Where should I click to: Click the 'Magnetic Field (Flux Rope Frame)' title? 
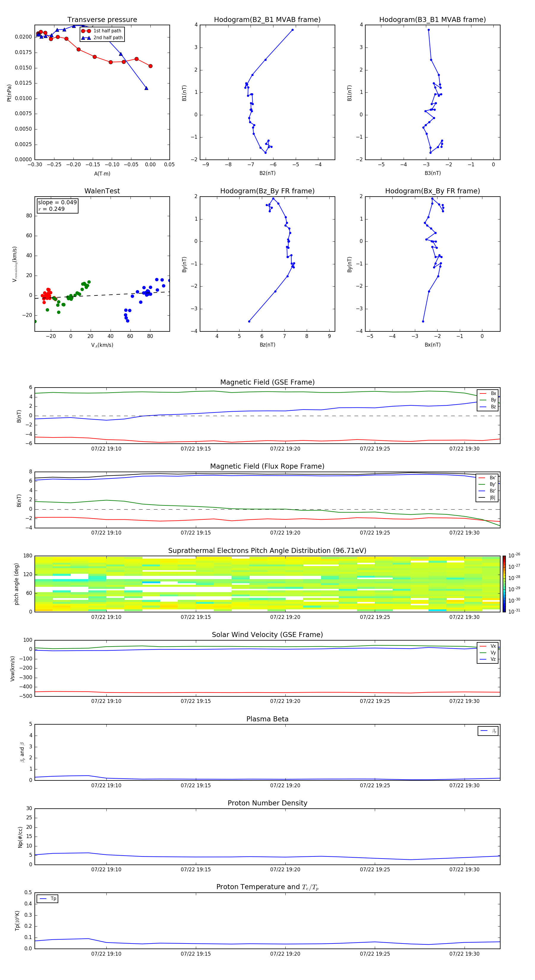click(x=267, y=467)
